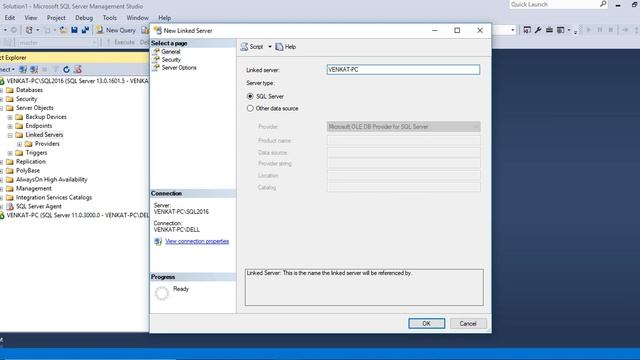Screen dimensions: 640x360
Task: Expand the Triggers node
Action: click(x=10, y=153)
